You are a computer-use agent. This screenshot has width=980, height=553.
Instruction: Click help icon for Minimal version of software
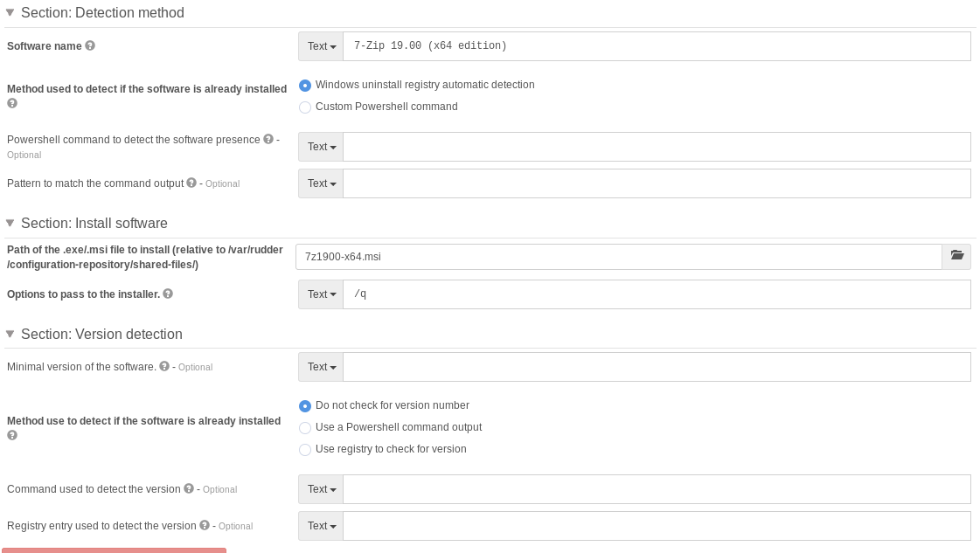(x=164, y=366)
